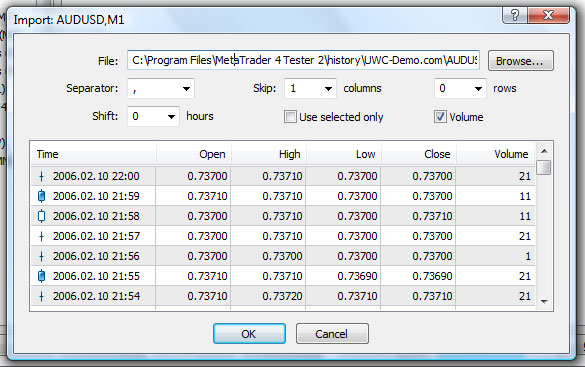
Task: Uncheck the Volume checkbox
Action: [440, 117]
